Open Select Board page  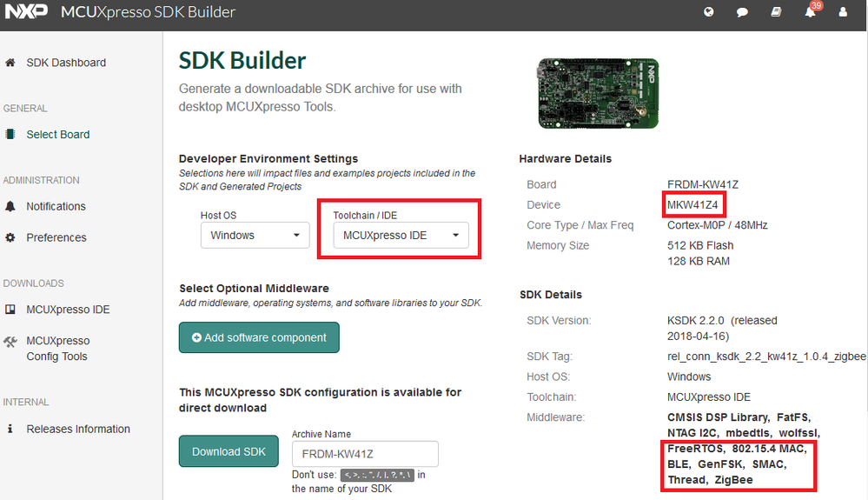[x=58, y=134]
